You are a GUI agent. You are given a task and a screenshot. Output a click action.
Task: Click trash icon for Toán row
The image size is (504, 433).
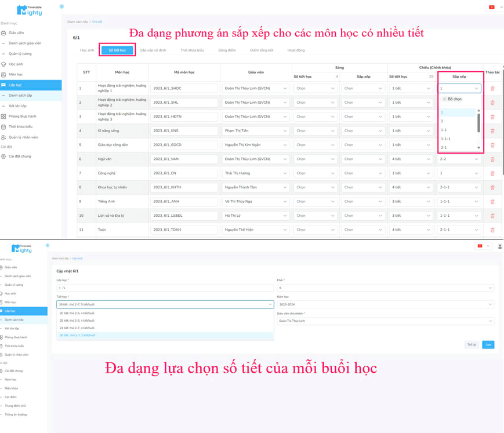(x=492, y=230)
